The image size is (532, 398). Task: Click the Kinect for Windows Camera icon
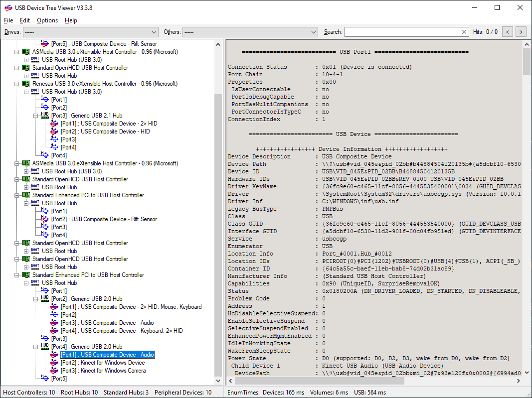[54, 371]
